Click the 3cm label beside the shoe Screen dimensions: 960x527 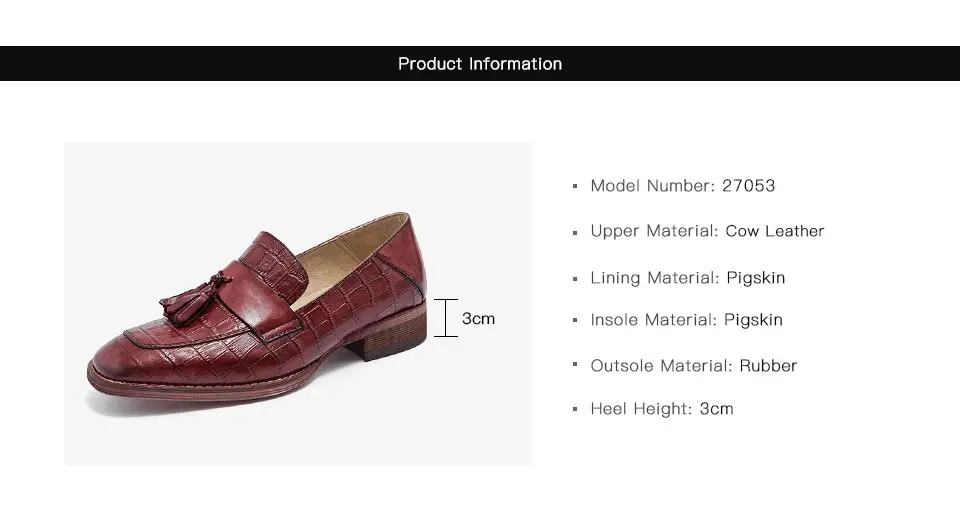[x=478, y=319]
